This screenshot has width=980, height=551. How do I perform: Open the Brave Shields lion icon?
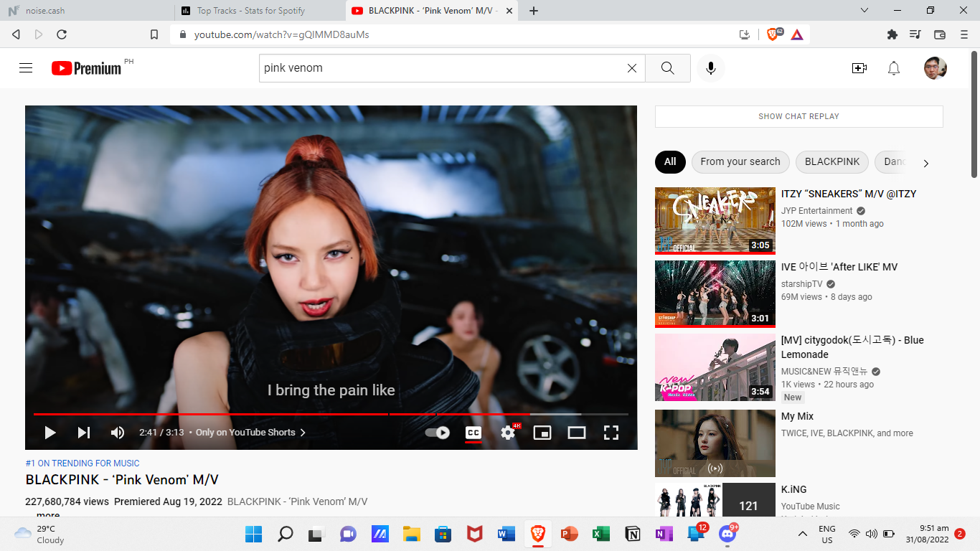point(773,34)
